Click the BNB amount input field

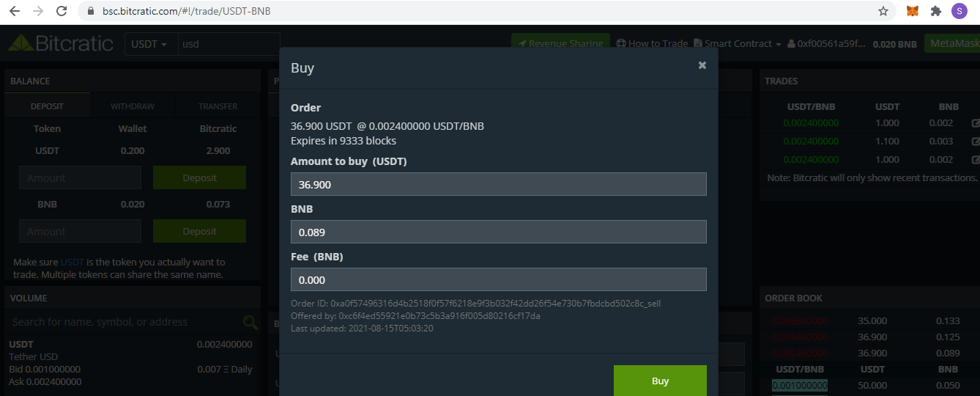pyautogui.click(x=498, y=232)
